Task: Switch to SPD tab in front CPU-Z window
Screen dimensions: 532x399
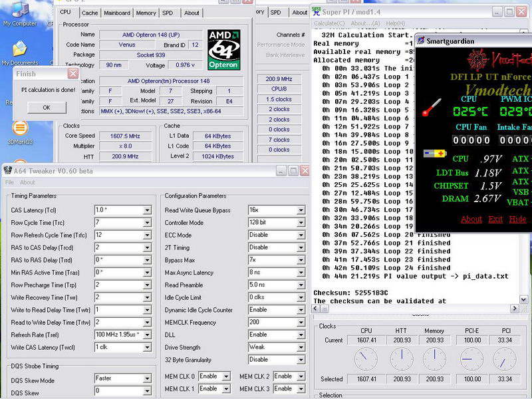Action: tap(168, 13)
